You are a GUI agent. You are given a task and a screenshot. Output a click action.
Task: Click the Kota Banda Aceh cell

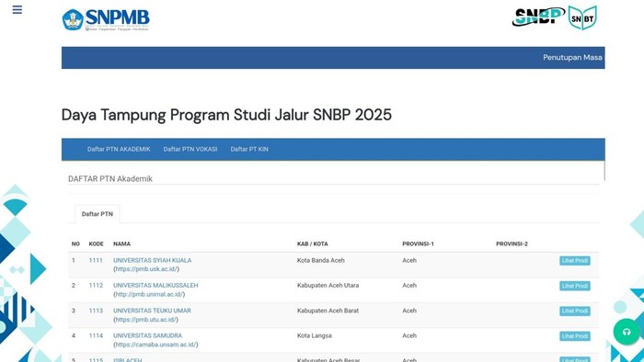321,260
